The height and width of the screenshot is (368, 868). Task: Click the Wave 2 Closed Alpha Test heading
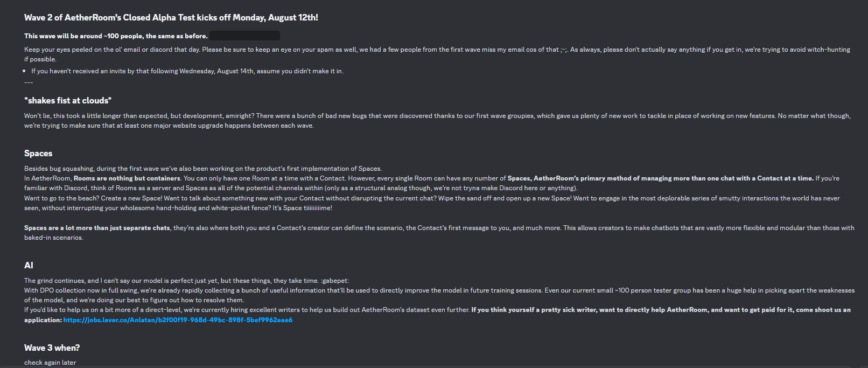click(x=171, y=18)
